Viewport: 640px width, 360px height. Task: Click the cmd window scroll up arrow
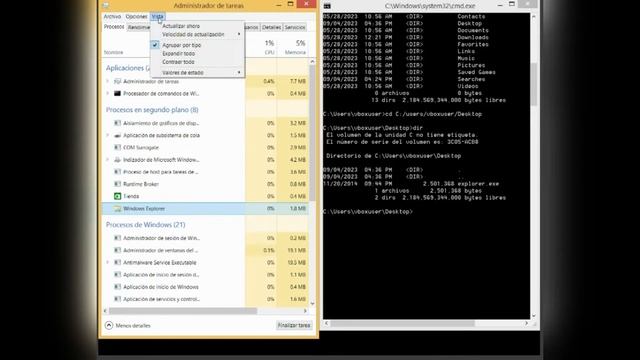coord(533,17)
